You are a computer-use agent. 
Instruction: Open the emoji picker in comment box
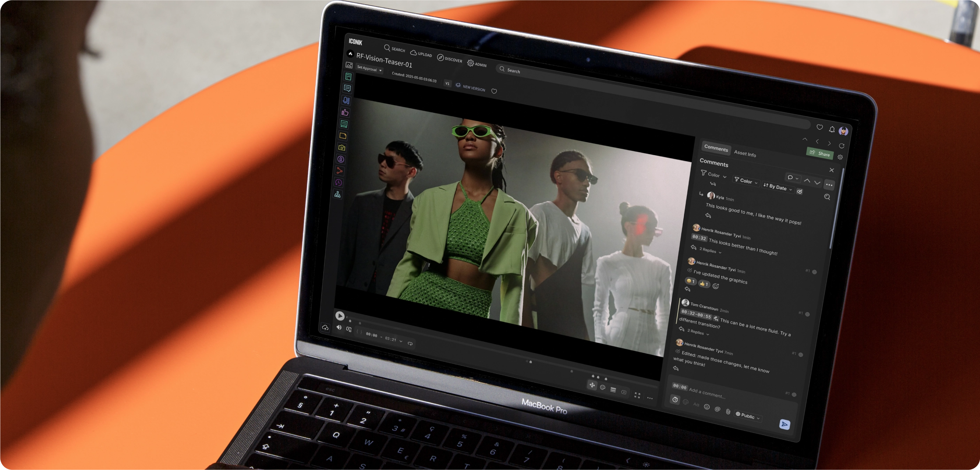pos(707,407)
